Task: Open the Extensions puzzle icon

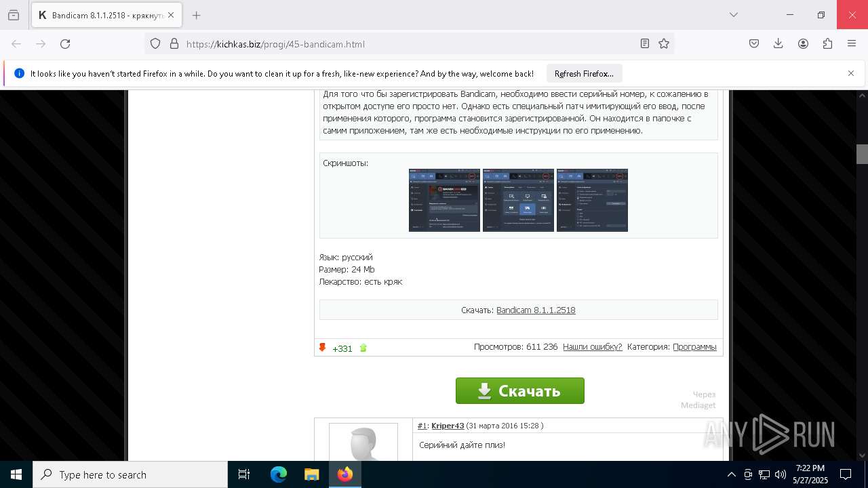Action: [x=827, y=44]
